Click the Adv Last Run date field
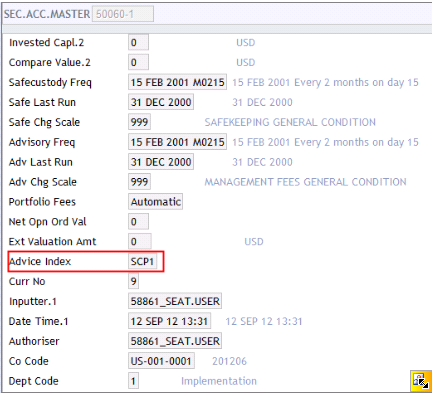Image resolution: width=432 pixels, height=393 pixels. pos(161,162)
